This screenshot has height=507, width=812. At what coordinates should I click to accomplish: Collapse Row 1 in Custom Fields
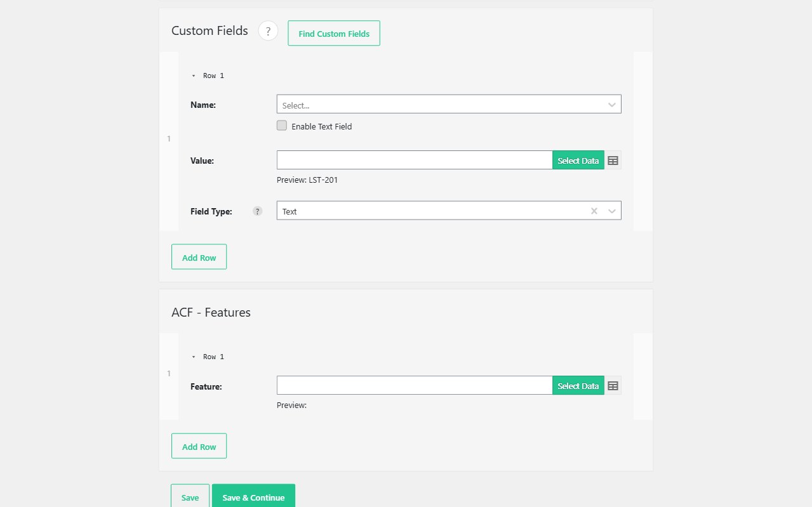tap(194, 76)
